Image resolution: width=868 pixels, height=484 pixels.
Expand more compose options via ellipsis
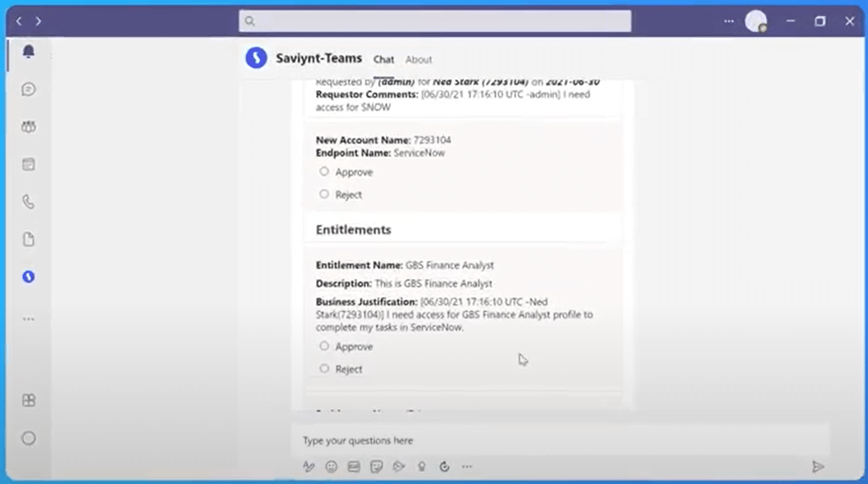466,466
